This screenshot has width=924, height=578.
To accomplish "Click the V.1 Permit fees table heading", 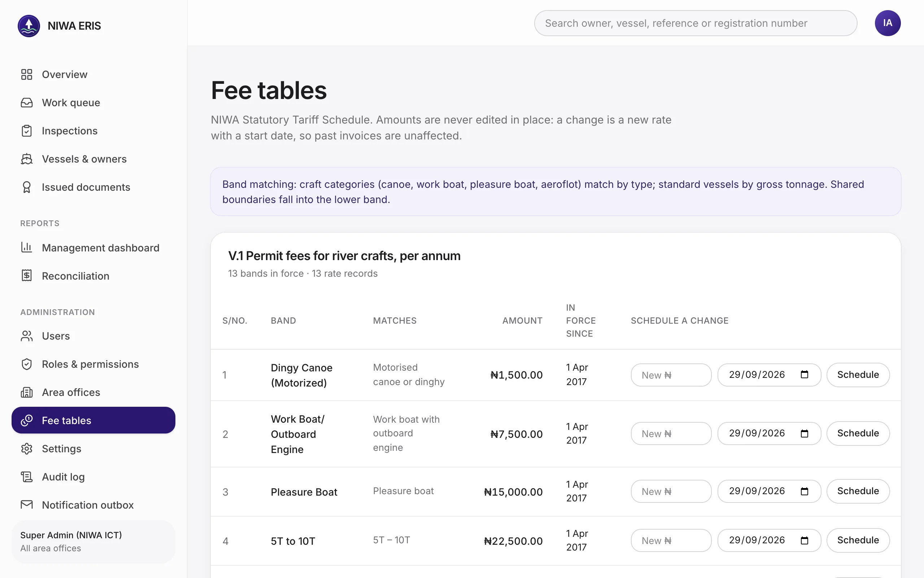I will point(344,256).
